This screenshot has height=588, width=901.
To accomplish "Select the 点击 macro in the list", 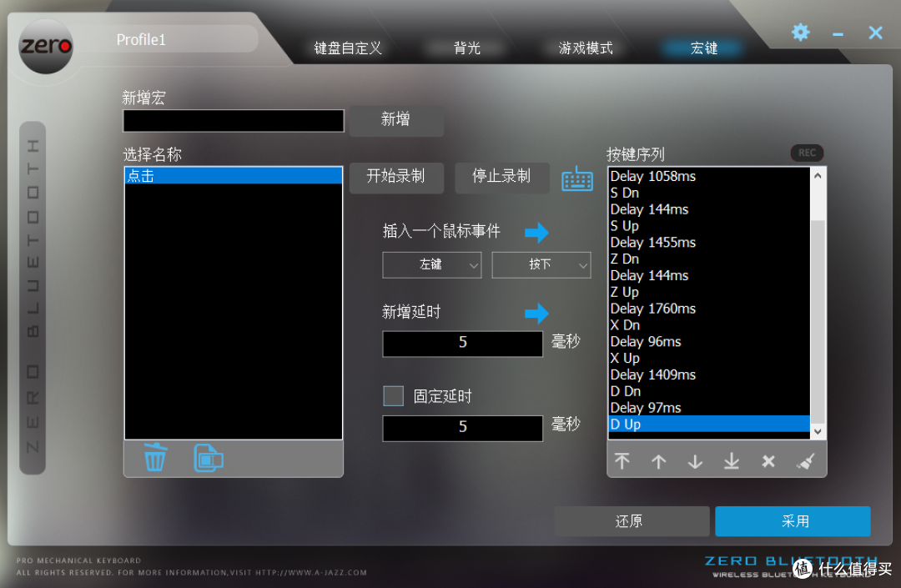I will pyautogui.click(x=234, y=176).
